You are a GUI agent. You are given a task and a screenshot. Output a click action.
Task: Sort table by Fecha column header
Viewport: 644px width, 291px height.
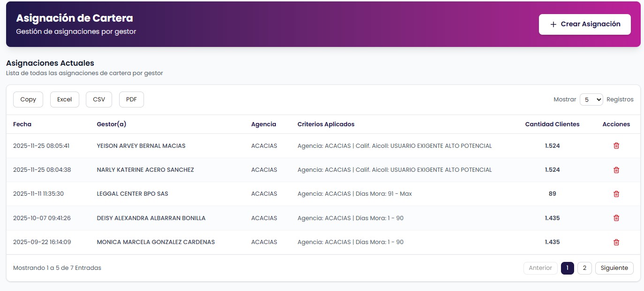click(x=23, y=124)
